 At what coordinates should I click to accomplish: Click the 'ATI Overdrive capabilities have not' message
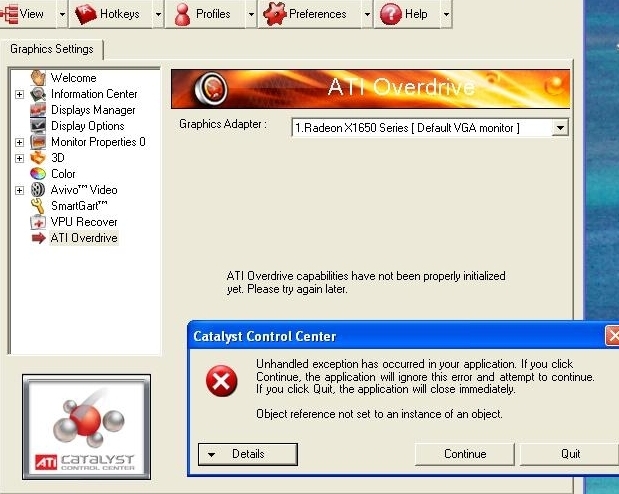point(366,282)
